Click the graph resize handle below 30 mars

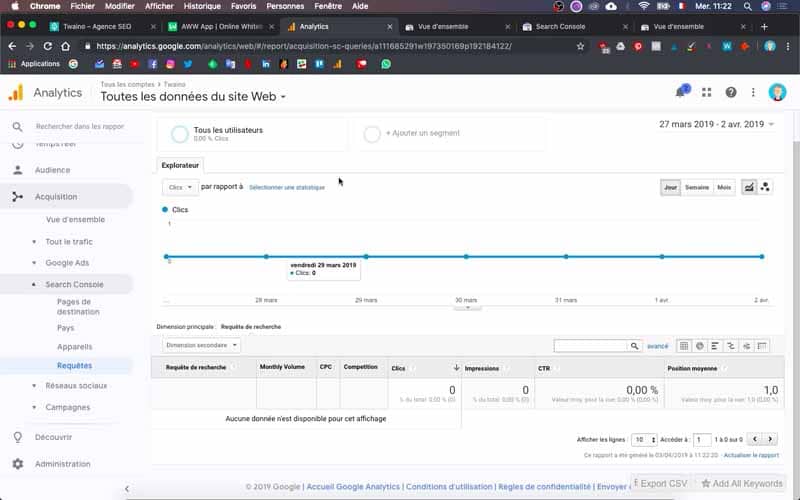(x=467, y=308)
